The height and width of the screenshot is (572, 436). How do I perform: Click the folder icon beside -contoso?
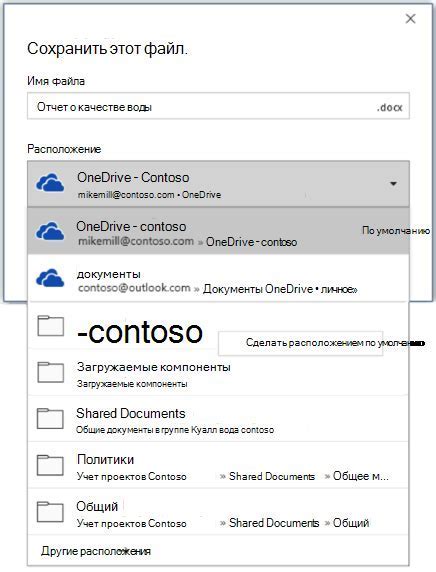(x=51, y=326)
